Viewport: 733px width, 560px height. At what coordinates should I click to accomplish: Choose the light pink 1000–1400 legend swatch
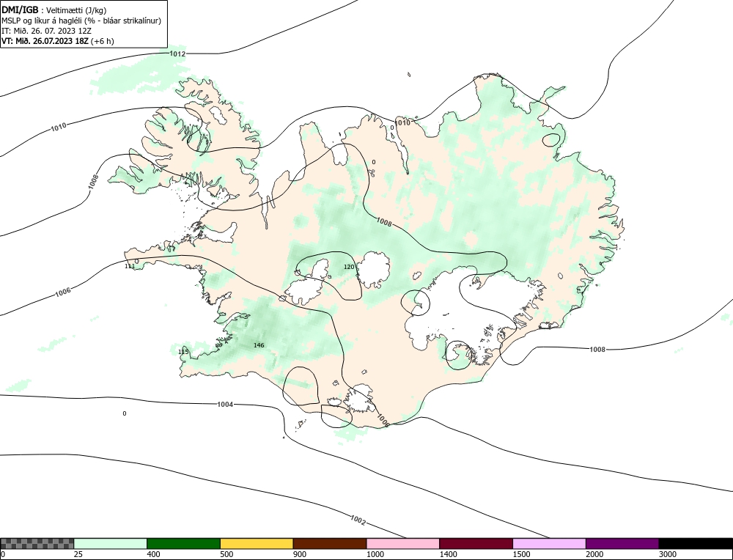403,543
